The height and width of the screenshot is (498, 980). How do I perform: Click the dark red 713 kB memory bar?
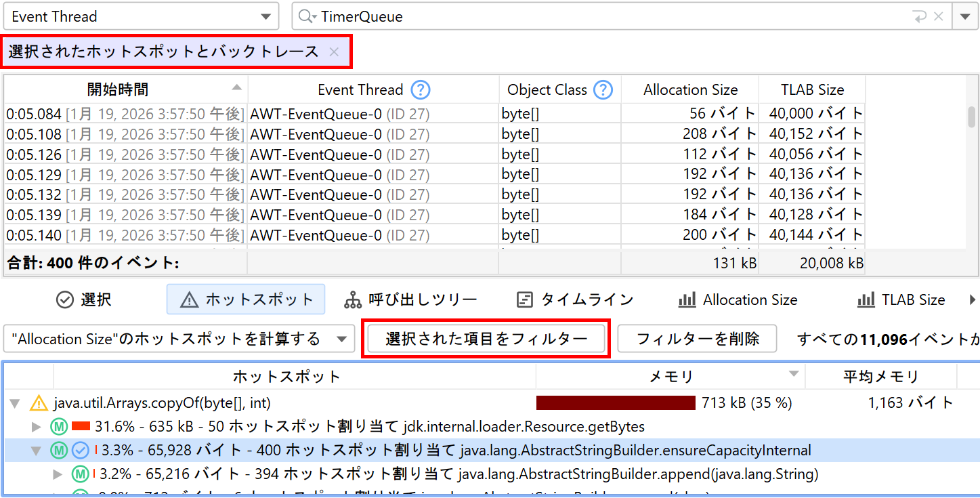[616, 403]
